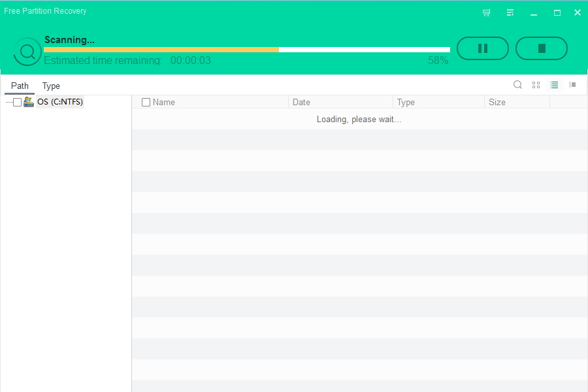588x392 pixels.
Task: Click the scanning magnifier icon
Action: 27,52
